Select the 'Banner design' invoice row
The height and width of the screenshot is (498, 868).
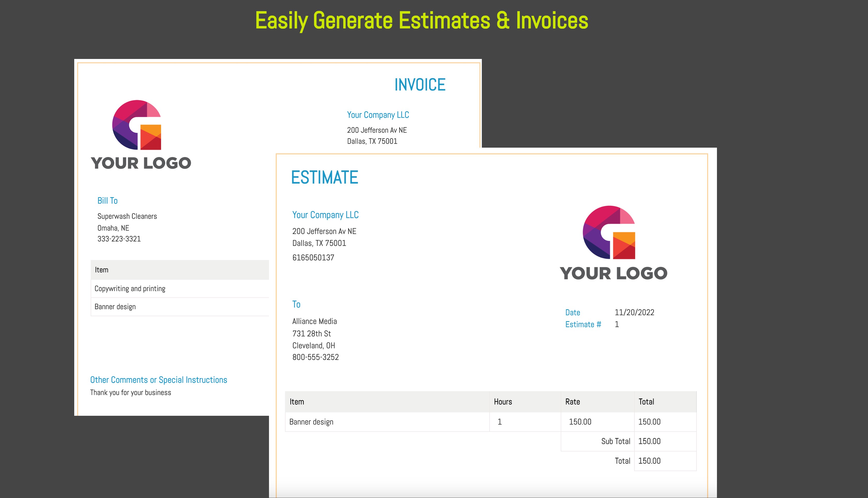click(x=115, y=307)
